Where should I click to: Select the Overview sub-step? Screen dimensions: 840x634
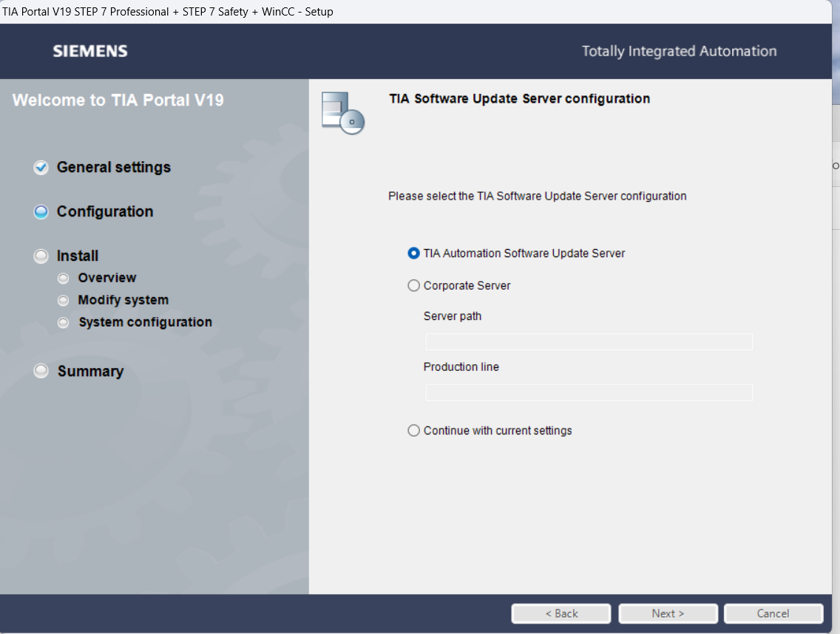click(x=107, y=278)
